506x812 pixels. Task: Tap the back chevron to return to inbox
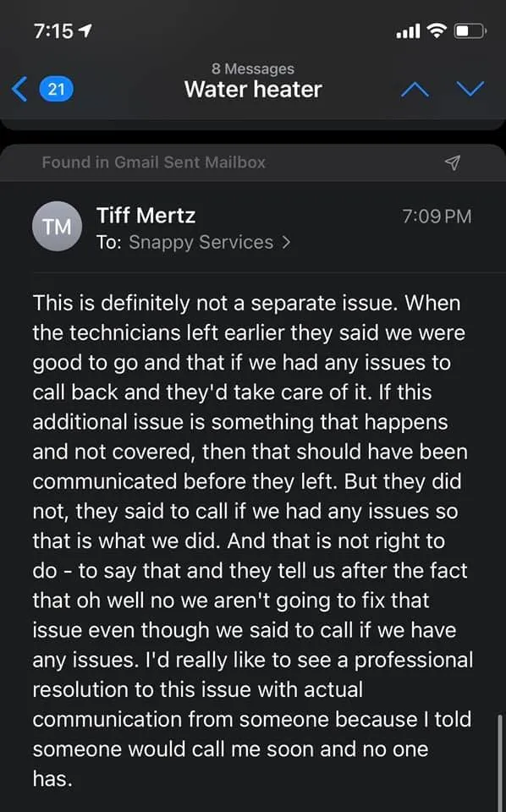[x=19, y=88]
